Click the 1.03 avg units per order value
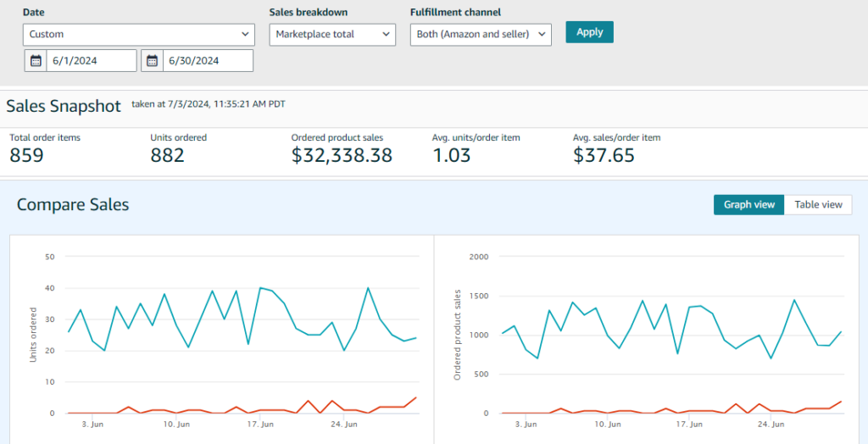Screen dimensions: 868x444 [x=451, y=155]
